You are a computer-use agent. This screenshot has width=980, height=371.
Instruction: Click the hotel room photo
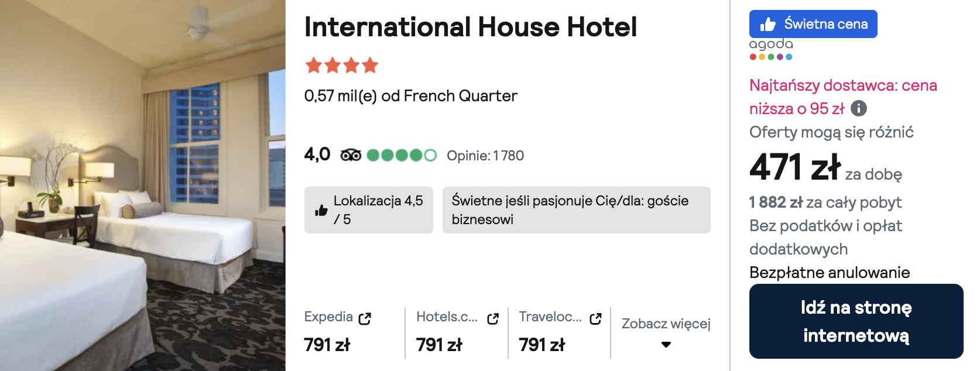tap(143, 185)
